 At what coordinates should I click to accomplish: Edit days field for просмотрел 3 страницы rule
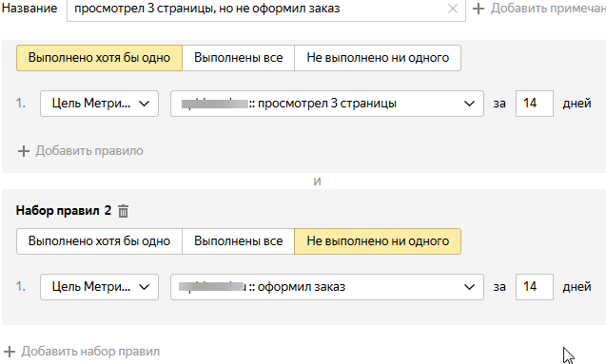coord(535,104)
